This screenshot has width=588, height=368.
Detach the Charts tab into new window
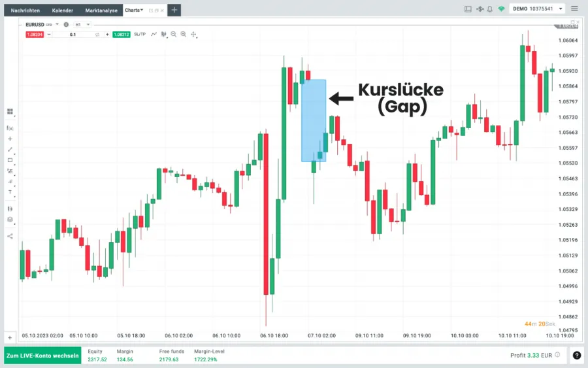click(x=151, y=10)
